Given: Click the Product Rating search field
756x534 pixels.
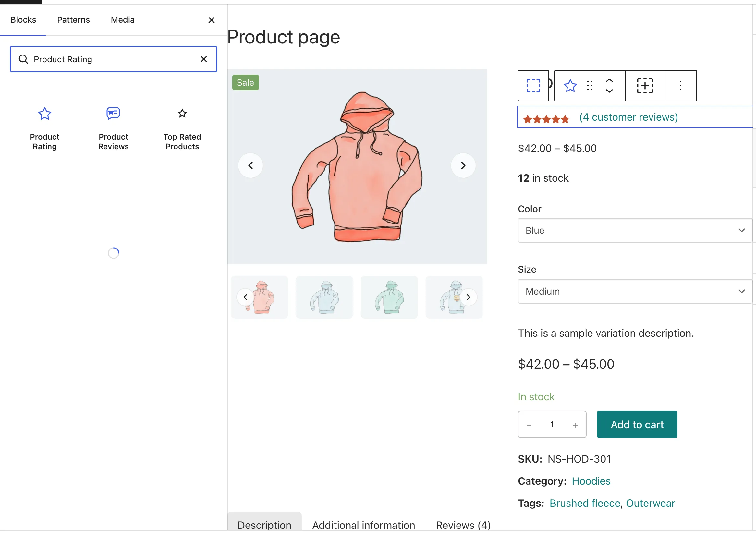Looking at the screenshot, I should 113,59.
